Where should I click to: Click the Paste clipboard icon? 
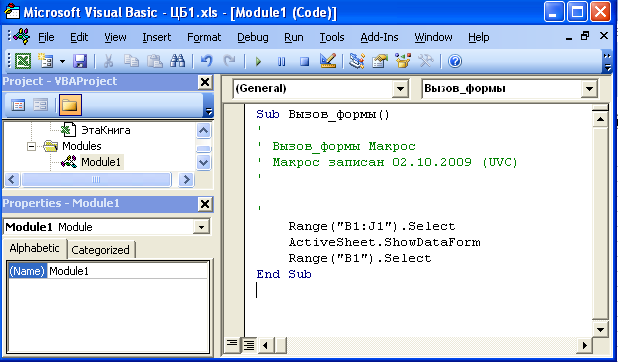point(154,61)
